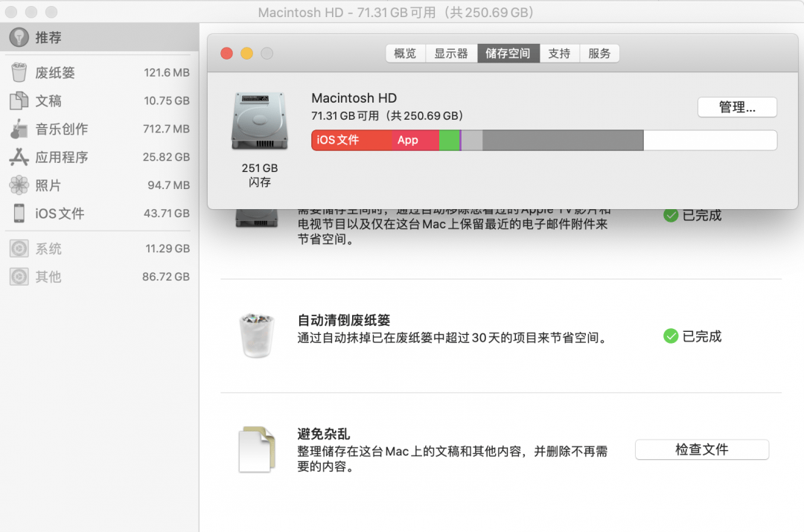Screen dimensions: 804x532
Task: Click the 推荐 lightbulb icon in sidebar
Action: coord(19,37)
